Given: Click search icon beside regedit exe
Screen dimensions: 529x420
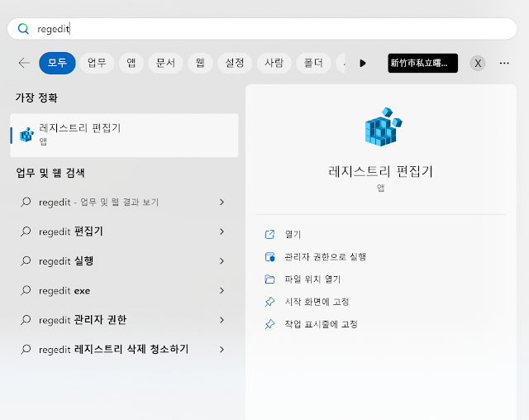Looking at the screenshot, I should point(26,290).
